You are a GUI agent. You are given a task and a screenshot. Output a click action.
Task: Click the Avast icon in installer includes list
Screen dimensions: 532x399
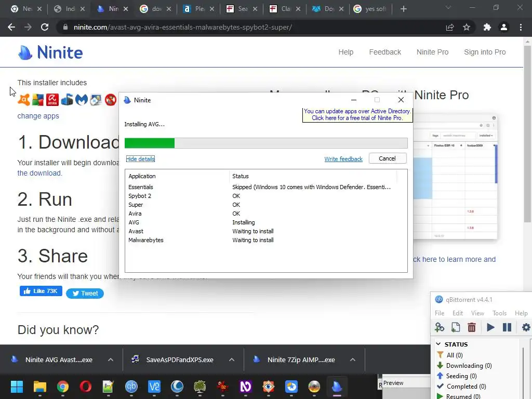(24, 100)
